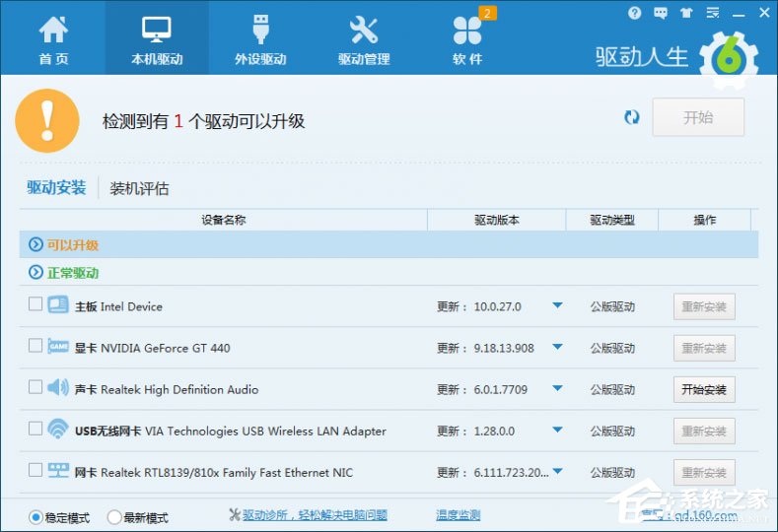Click the 驱动类型 column header
This screenshot has height=532, width=778.
(x=612, y=220)
